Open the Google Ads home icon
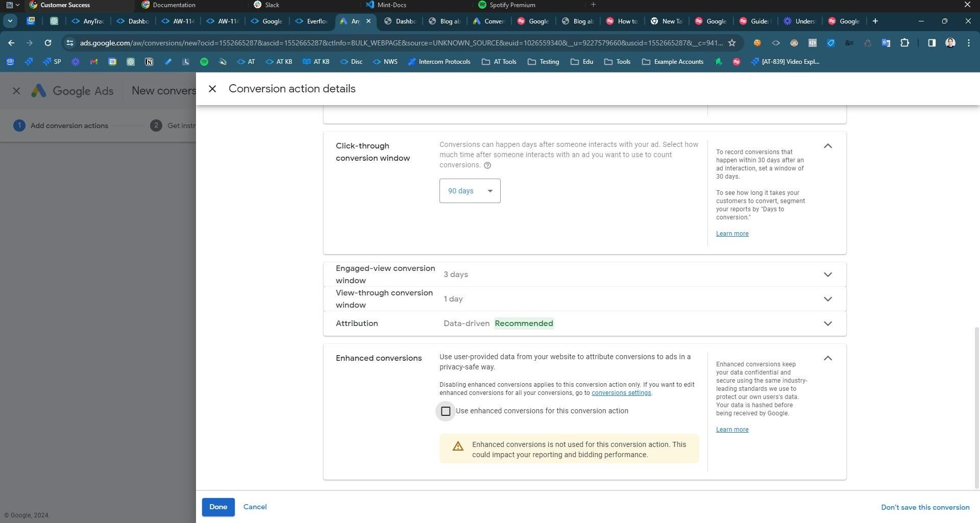Image resolution: width=980 pixels, height=523 pixels. 39,91
